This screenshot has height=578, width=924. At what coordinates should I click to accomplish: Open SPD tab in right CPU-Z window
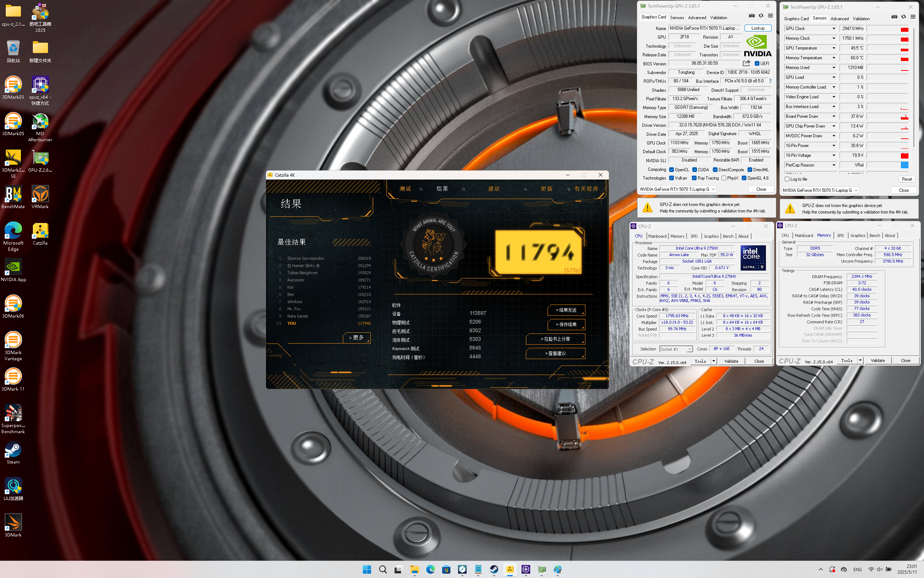coord(840,236)
